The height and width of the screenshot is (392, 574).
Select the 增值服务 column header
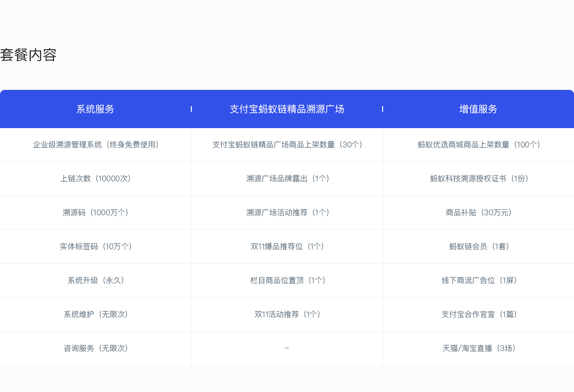coord(478,109)
